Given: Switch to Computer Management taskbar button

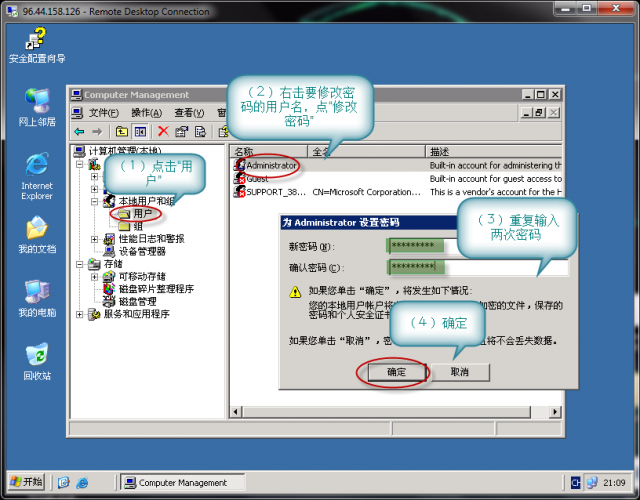Looking at the screenshot, I should click(182, 482).
